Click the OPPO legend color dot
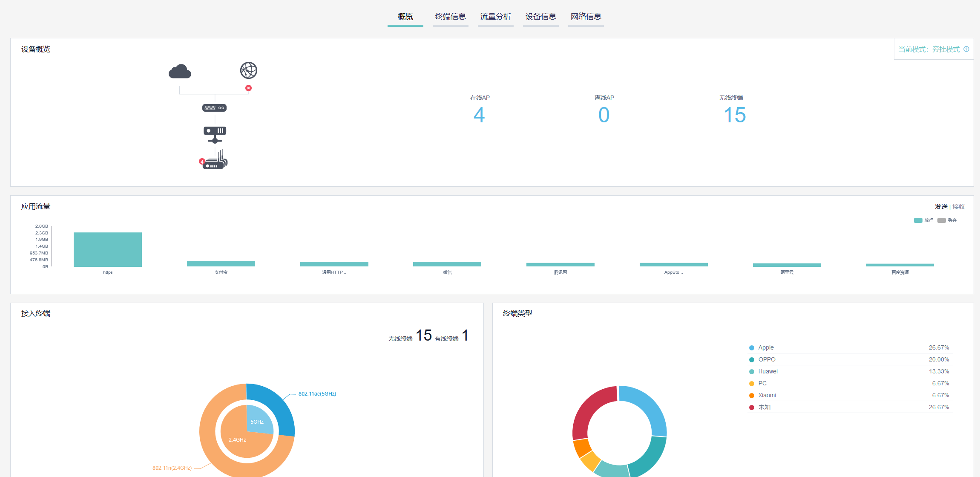The image size is (980, 477). [x=752, y=360]
